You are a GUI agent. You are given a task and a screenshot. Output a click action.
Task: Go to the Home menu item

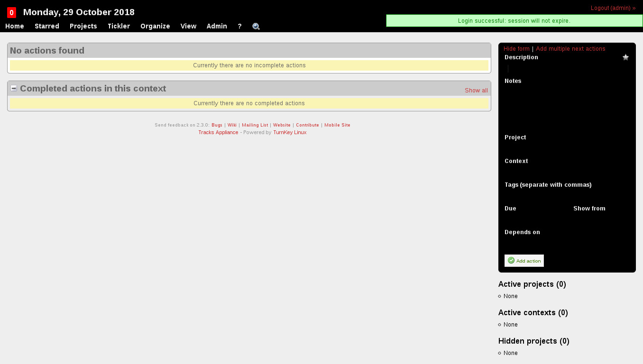point(15,26)
